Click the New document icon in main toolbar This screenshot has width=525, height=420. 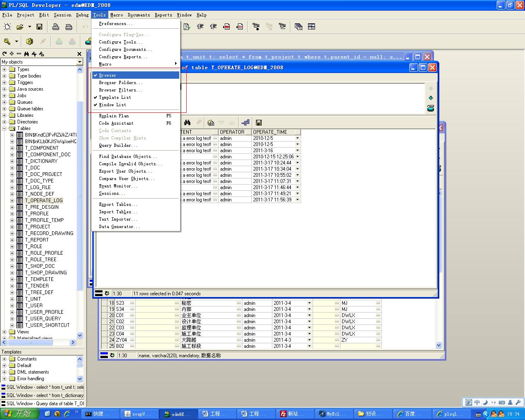[x=7, y=27]
